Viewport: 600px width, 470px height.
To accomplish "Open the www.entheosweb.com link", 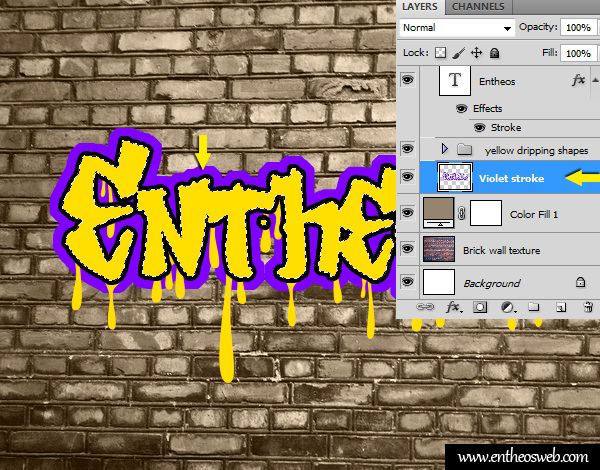I will pyautogui.click(x=523, y=457).
